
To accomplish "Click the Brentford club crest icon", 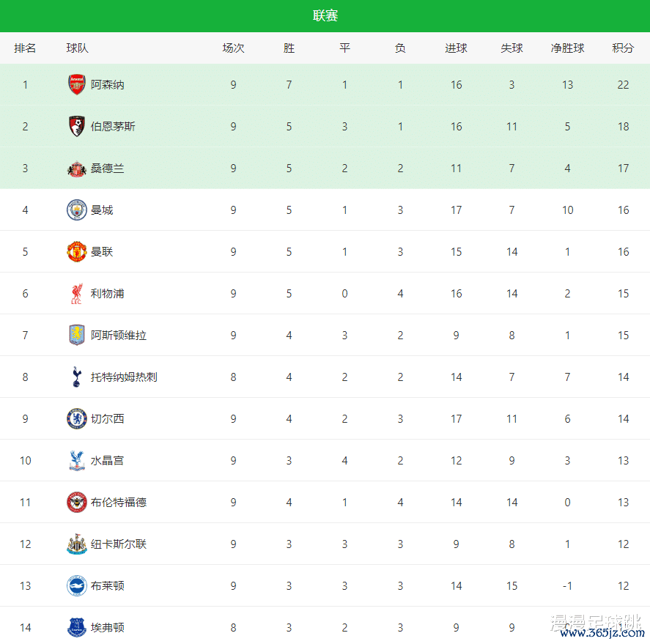I will pyautogui.click(x=76, y=503).
